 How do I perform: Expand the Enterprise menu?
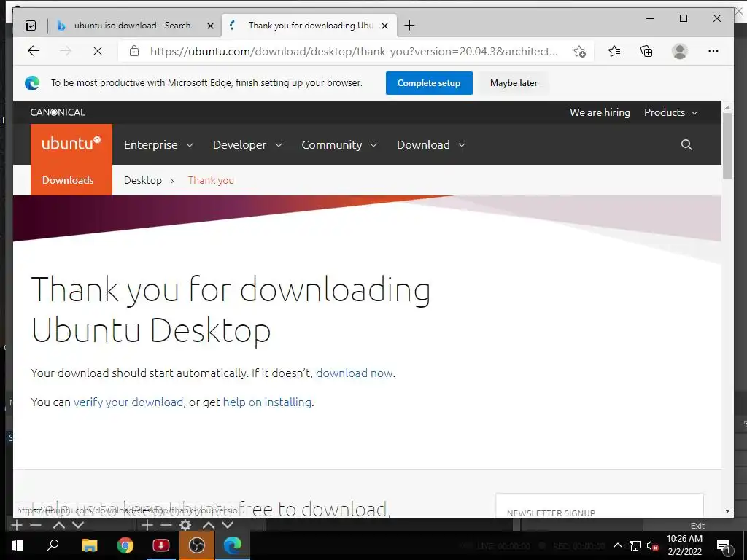click(158, 145)
